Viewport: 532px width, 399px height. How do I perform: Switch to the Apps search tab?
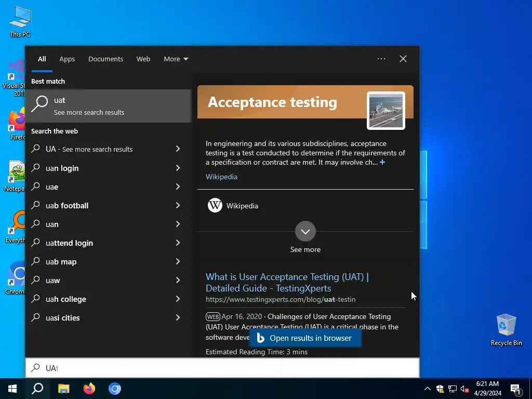67,59
